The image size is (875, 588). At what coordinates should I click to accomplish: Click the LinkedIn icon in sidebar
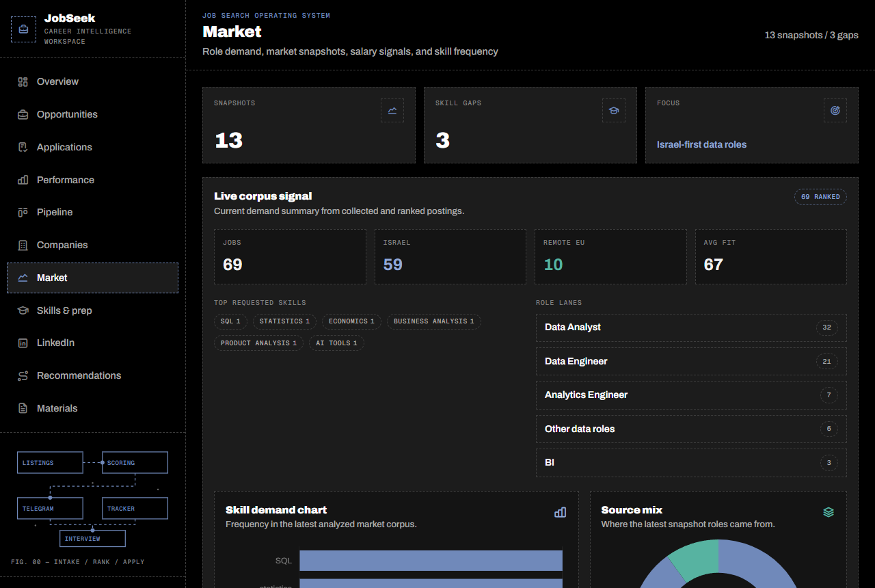click(x=23, y=343)
